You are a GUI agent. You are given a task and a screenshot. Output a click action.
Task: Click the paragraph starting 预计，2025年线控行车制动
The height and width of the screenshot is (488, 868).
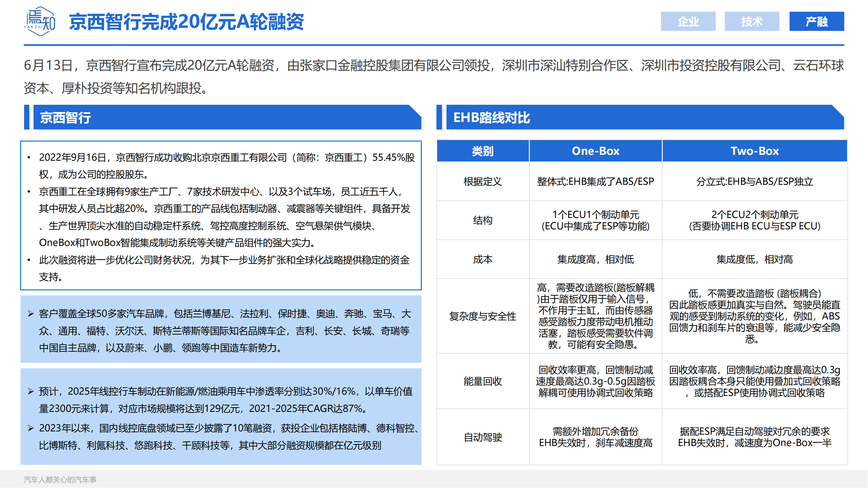(x=226, y=400)
